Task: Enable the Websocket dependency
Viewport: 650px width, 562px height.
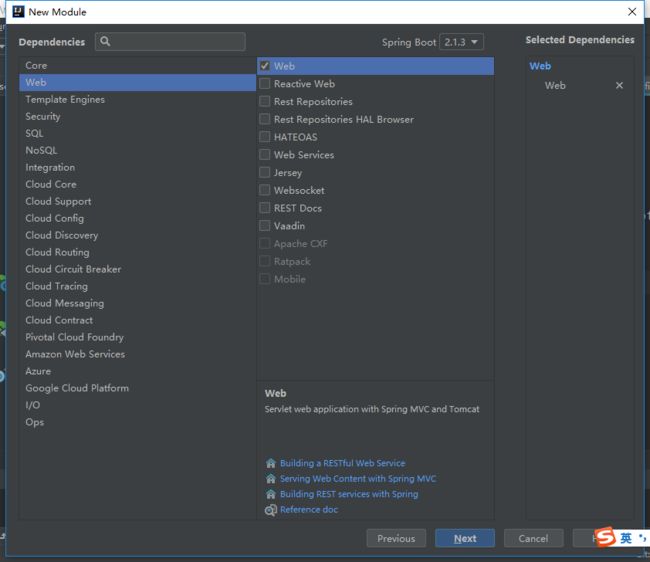Action: (264, 190)
